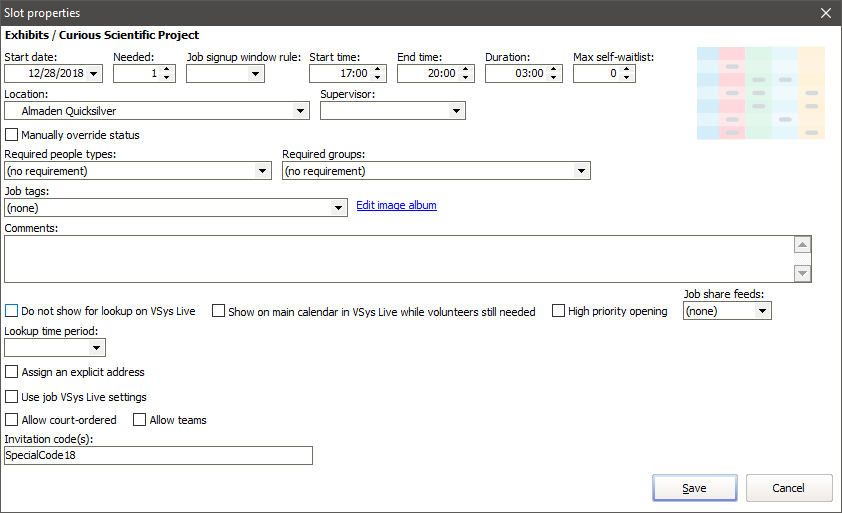Enable Allow court-ordered option
The image size is (842, 513).
click(12, 420)
